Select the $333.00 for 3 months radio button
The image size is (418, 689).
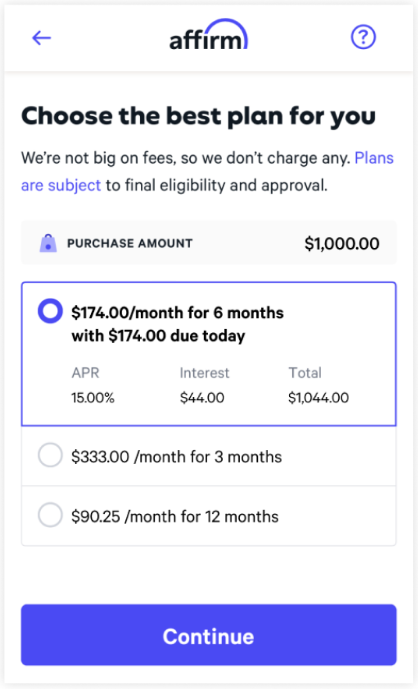(50, 455)
